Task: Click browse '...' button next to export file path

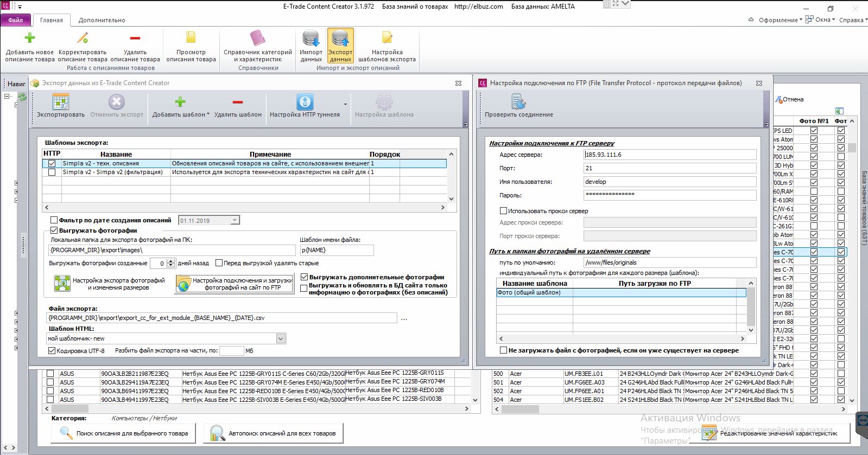Action: 404,318
